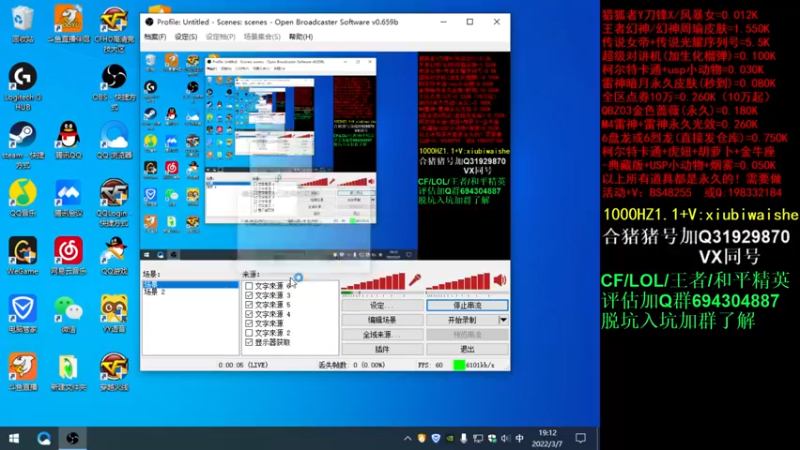Viewport: 800px width, 450px height.
Task: Open the 档案(F) menu
Action: 155,37
